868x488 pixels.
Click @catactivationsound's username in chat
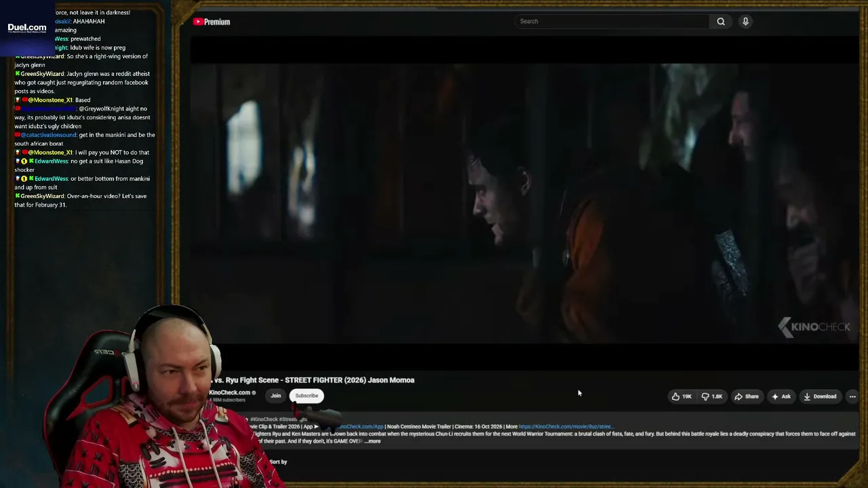50,135
